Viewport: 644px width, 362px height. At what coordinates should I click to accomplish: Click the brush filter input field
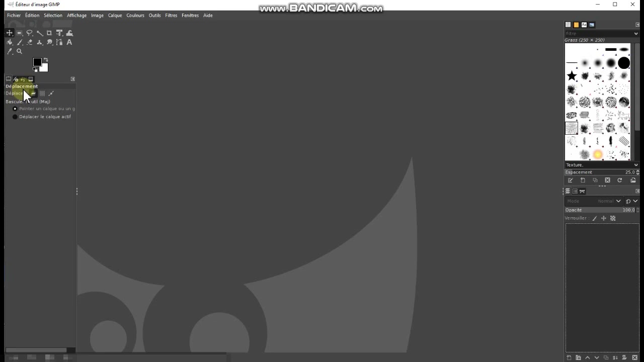coord(599,33)
